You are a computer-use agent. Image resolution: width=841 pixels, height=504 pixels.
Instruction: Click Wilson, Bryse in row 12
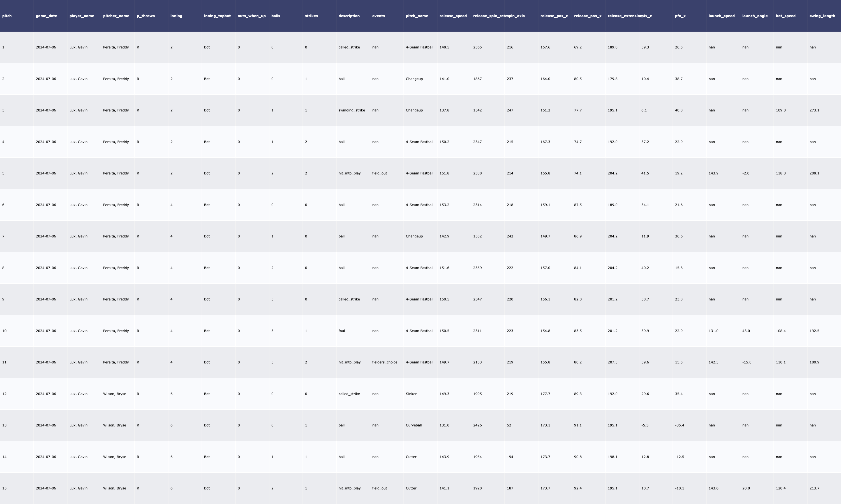(x=114, y=394)
